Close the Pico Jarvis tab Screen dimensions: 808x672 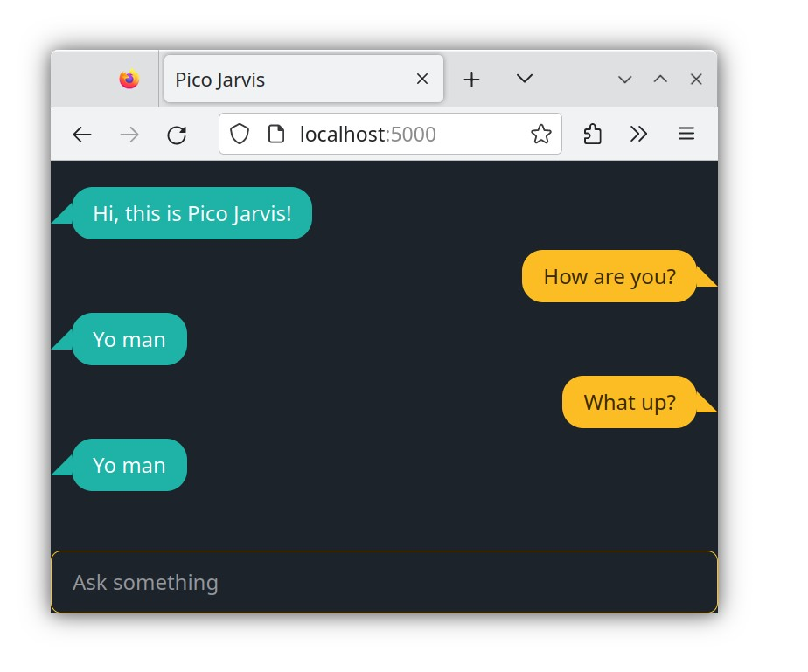pyautogui.click(x=422, y=79)
